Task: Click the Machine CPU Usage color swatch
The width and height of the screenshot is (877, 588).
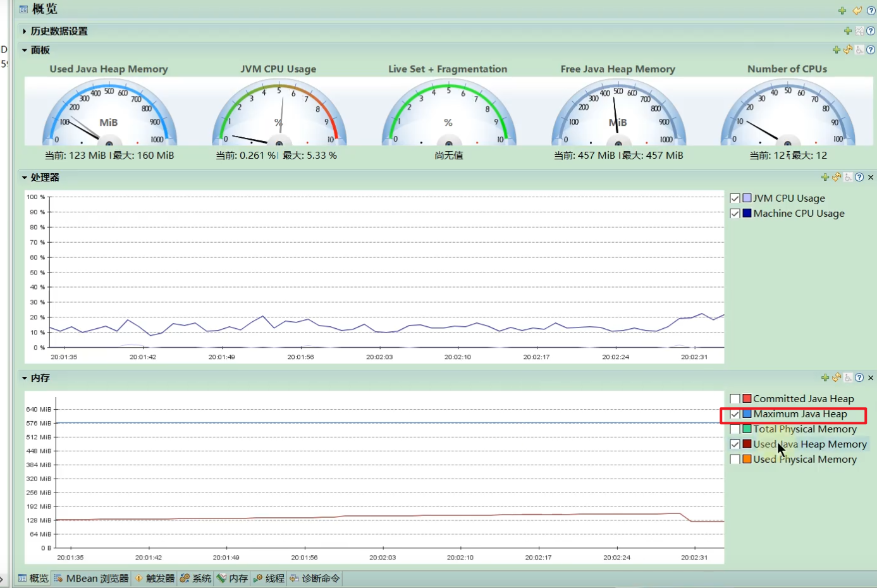Action: tap(747, 214)
